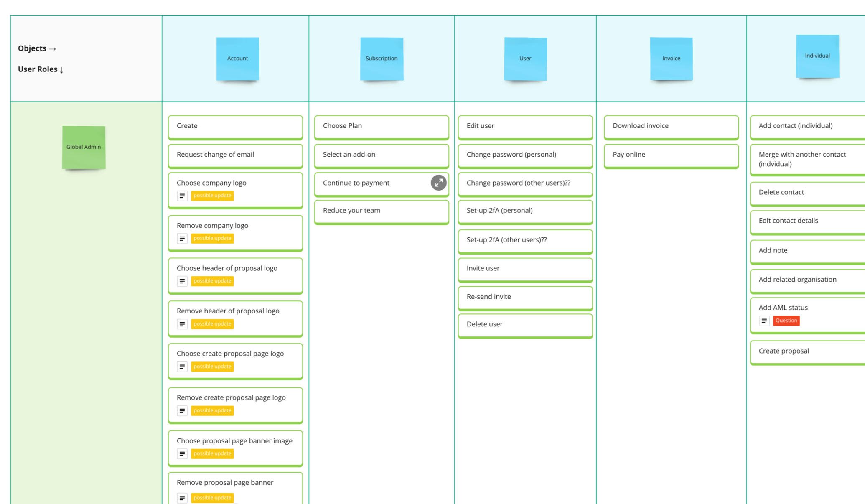865x504 pixels.
Task: Open description icon on Choose company logo card
Action: click(182, 196)
